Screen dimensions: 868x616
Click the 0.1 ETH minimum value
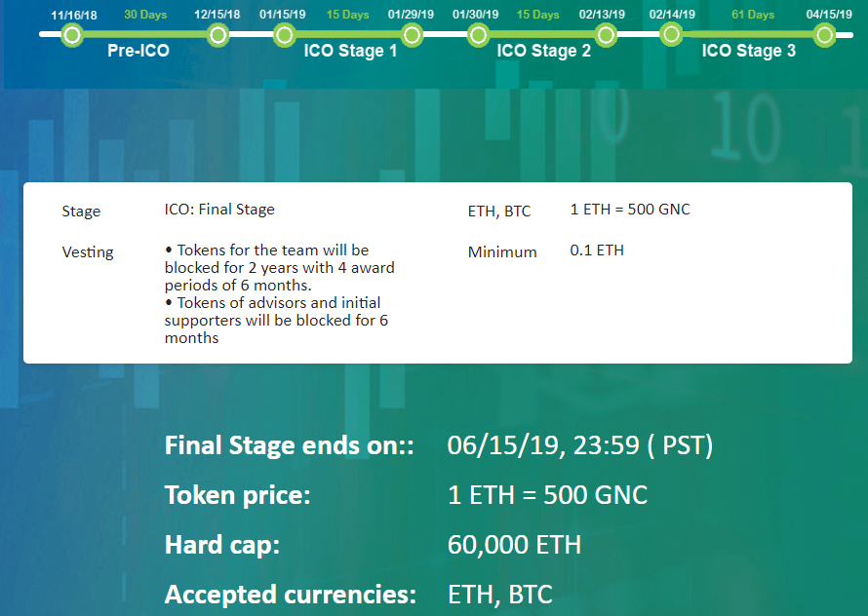[597, 250]
